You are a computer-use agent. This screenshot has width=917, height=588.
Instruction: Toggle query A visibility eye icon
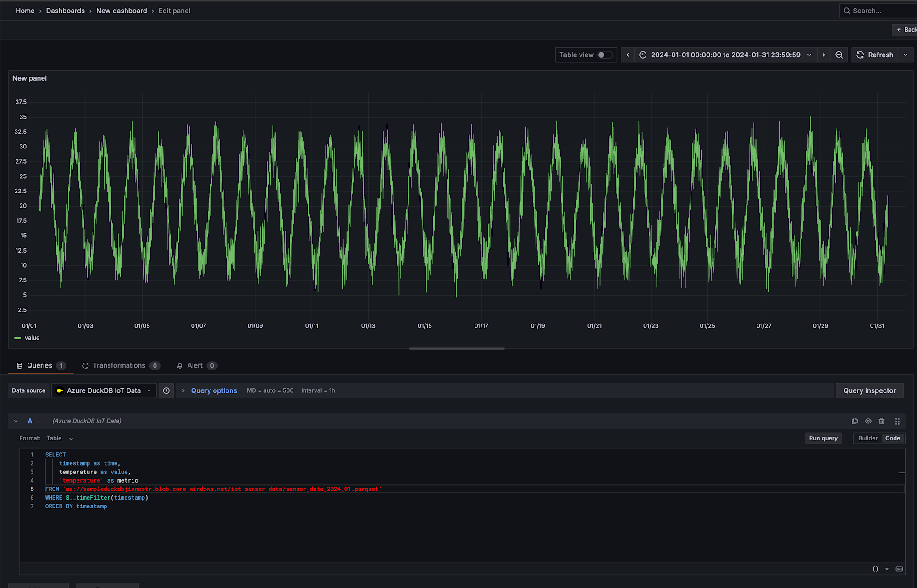click(868, 421)
